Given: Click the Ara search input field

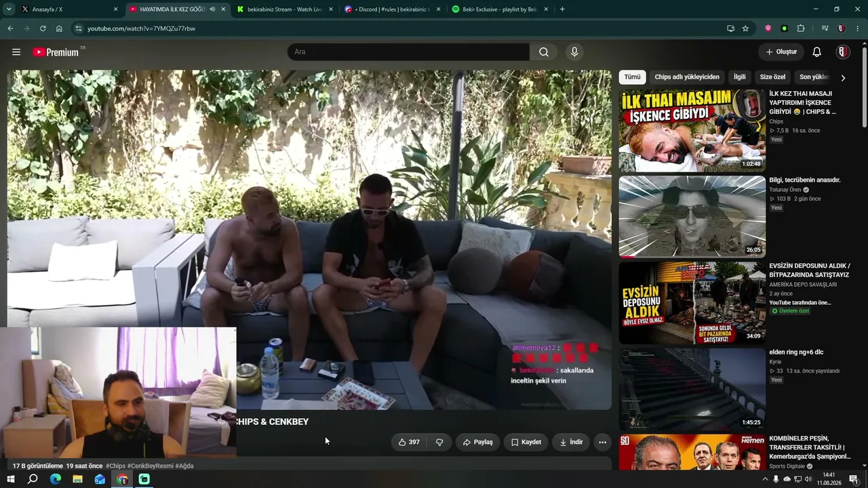Looking at the screenshot, I should point(408,52).
